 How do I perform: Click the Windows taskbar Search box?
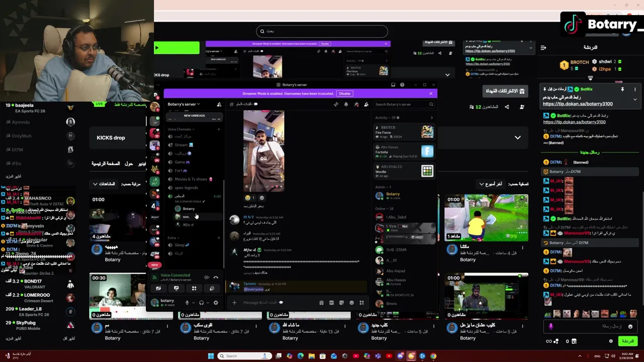coord(245,356)
